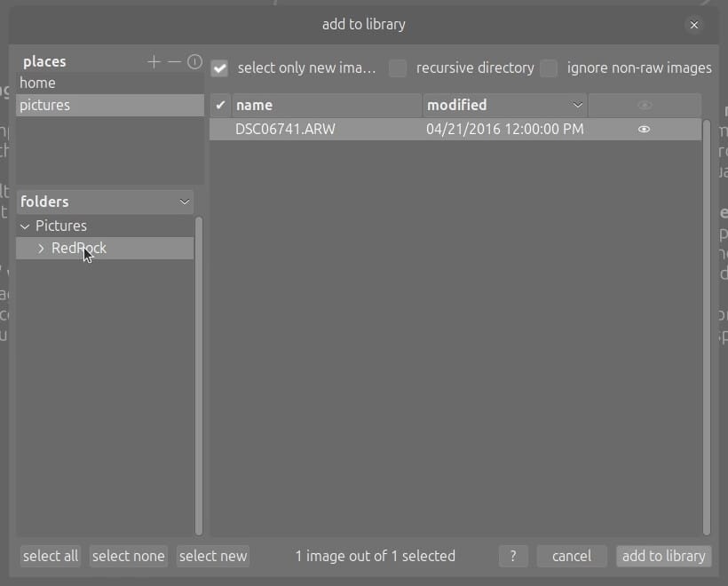Viewport: 728px width, 586px height.
Task: Enable recursive directory checkbox
Action: point(398,68)
